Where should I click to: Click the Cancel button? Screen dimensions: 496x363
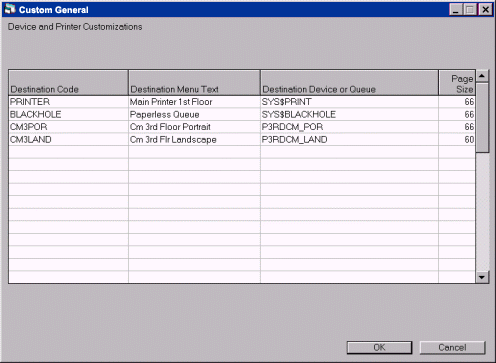click(x=452, y=348)
